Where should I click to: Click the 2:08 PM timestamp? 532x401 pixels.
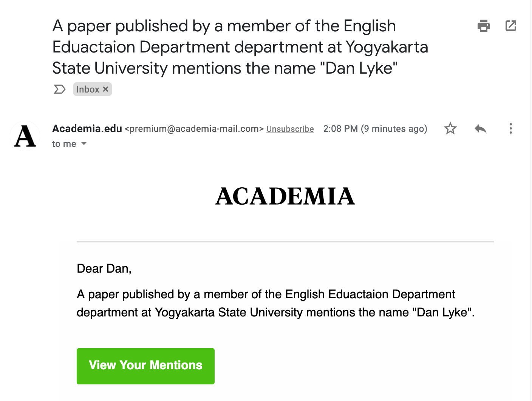pos(375,129)
